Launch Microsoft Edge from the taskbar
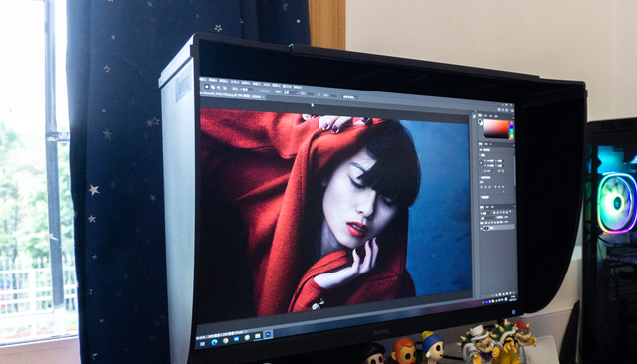 pyautogui.click(x=214, y=342)
